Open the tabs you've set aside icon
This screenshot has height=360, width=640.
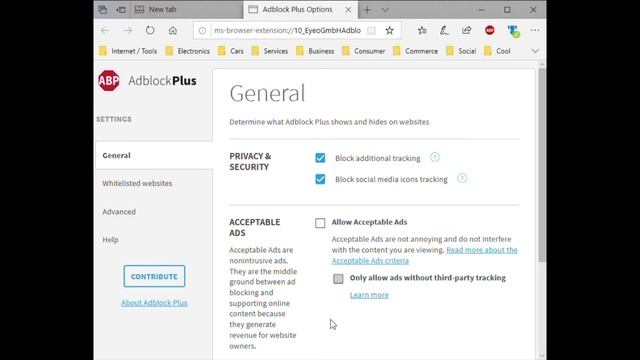tap(102, 9)
